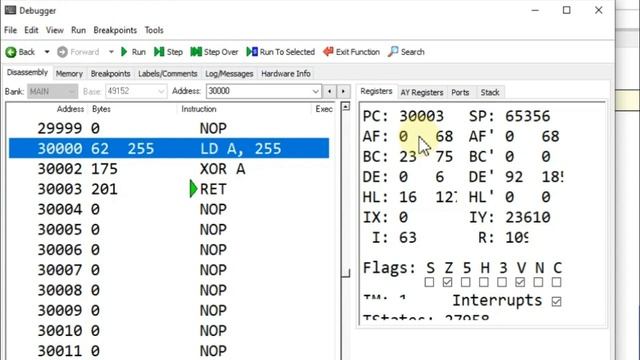This screenshot has height=360, width=640.
Task: Toggle the H flag checkbox
Action: pyautogui.click(x=484, y=282)
